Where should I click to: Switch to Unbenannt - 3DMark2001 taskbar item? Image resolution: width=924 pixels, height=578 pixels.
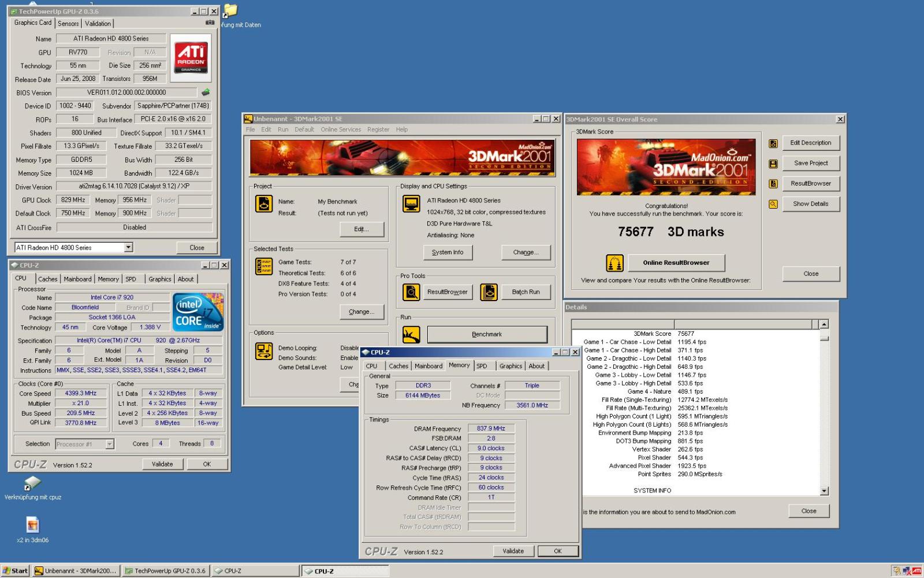tap(76, 570)
